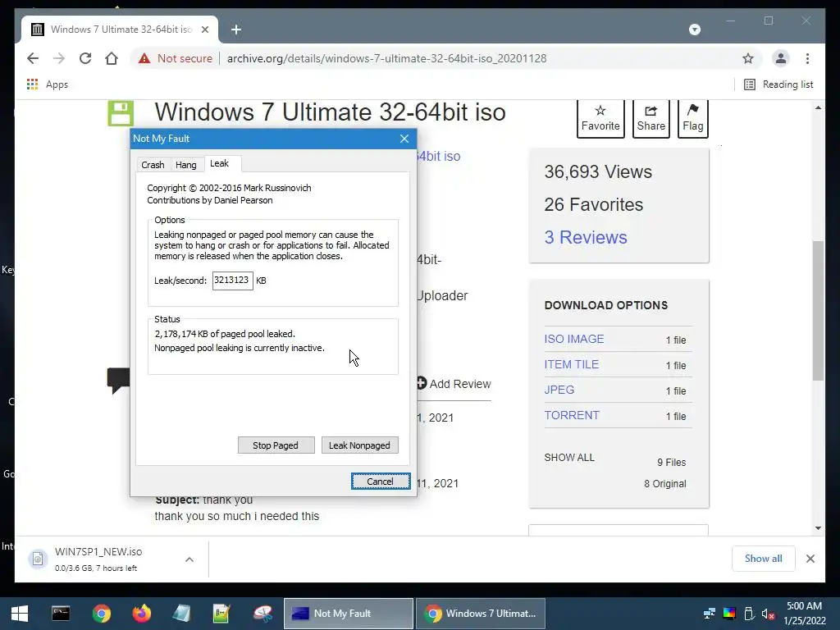The image size is (840, 630).
Task: Close the Windows 7 Ultimate tab
Action: 204,30
